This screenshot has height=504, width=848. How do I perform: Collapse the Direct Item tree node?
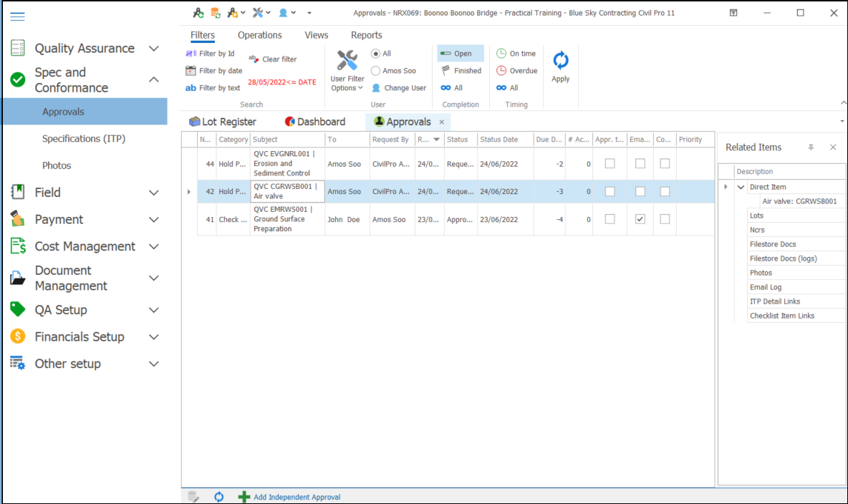point(741,187)
